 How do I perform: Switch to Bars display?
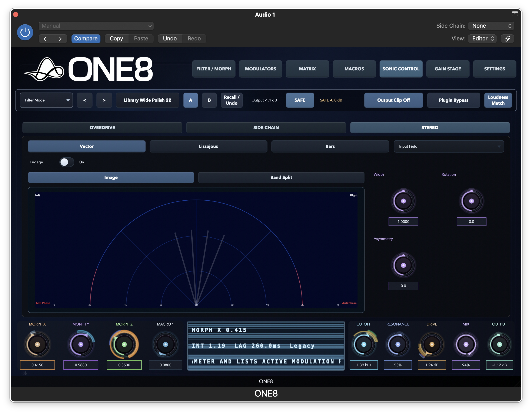coord(330,146)
